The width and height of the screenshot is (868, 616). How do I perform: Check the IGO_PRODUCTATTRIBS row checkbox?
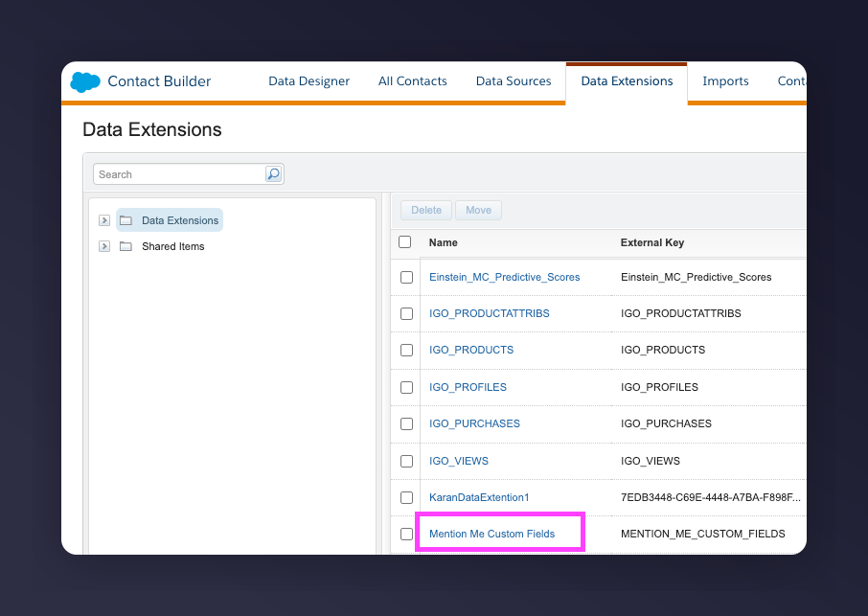(x=406, y=314)
